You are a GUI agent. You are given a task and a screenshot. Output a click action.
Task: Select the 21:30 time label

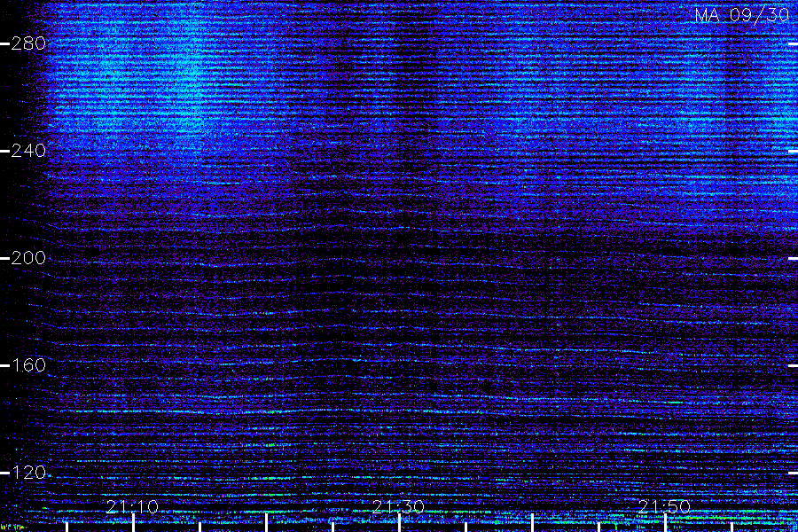398,506
